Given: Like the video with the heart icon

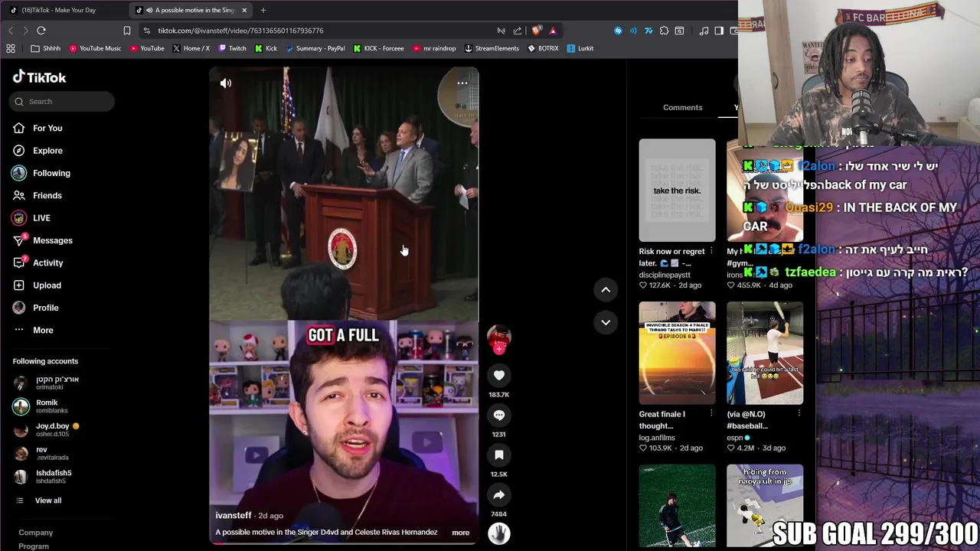Looking at the screenshot, I should [x=499, y=375].
